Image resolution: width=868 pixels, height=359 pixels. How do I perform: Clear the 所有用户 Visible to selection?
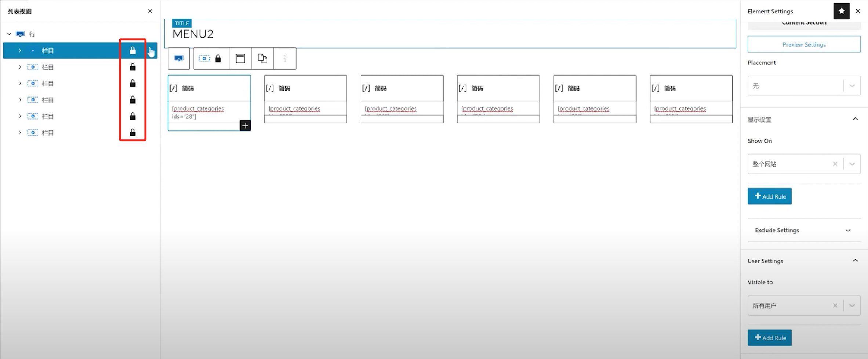(x=835, y=305)
